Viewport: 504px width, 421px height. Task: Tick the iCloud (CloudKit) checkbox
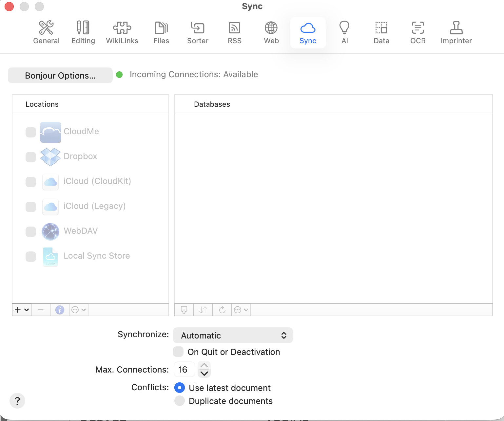31,182
